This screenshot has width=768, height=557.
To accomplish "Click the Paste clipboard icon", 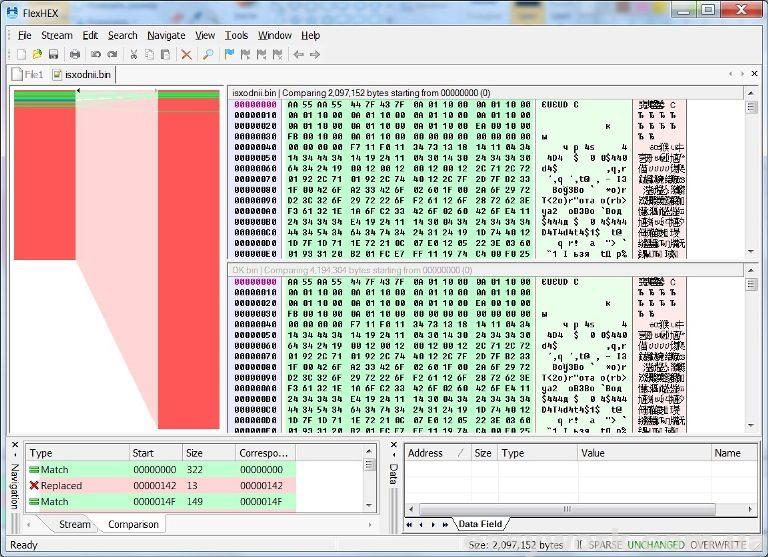I will pyautogui.click(x=166, y=54).
